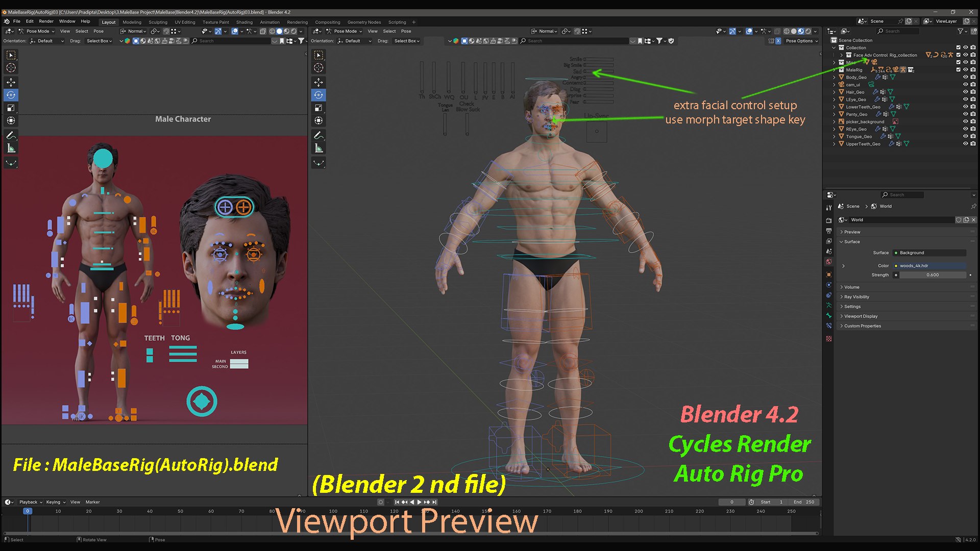Open the Pose Options dropdown
The height and width of the screenshot is (551, 980).
tap(801, 41)
